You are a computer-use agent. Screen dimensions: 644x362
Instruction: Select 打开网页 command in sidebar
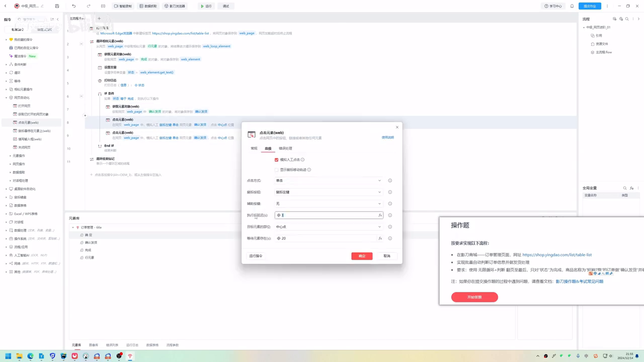point(24,106)
